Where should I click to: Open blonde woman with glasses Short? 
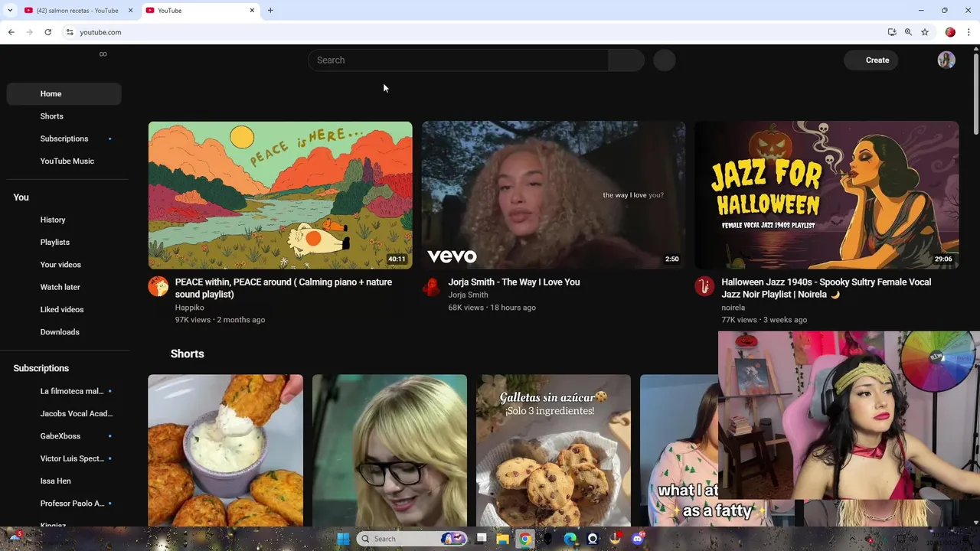pyautogui.click(x=390, y=450)
